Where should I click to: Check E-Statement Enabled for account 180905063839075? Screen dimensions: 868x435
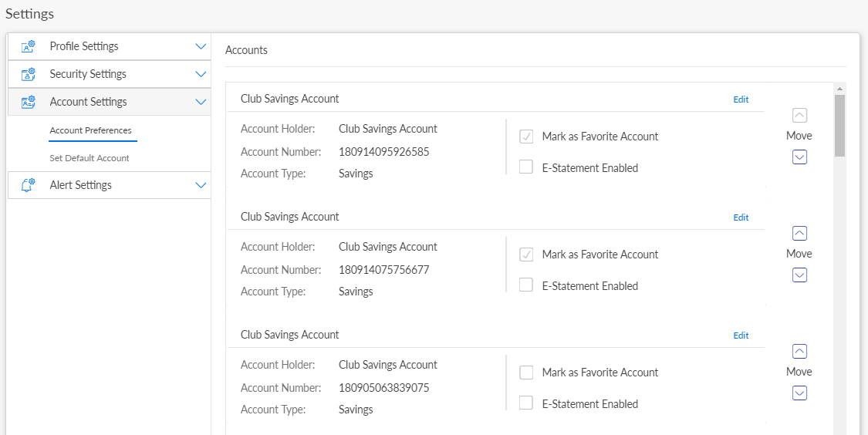526,403
